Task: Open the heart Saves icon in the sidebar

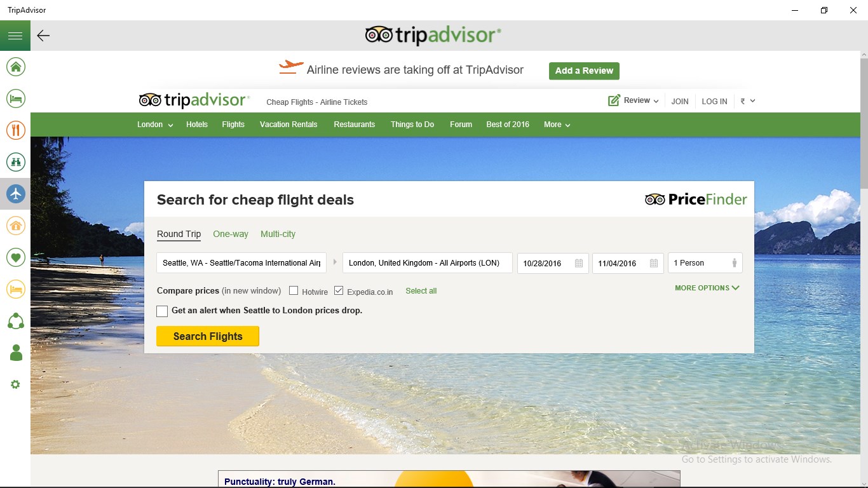Action: pos(16,257)
